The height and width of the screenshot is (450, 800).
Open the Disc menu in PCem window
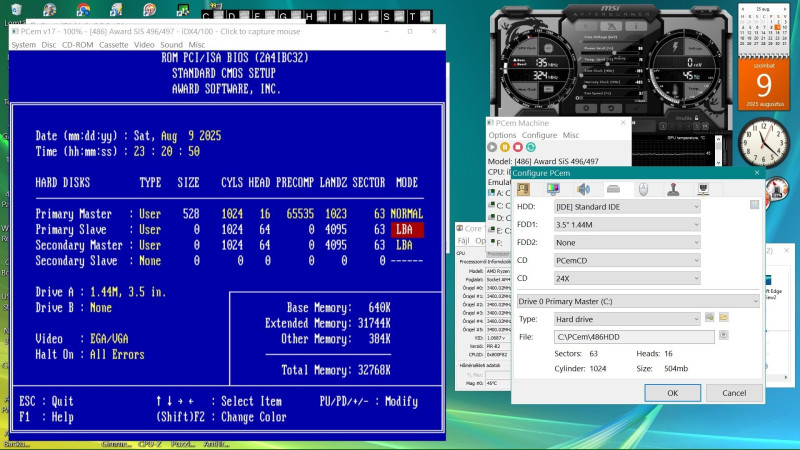pos(49,45)
